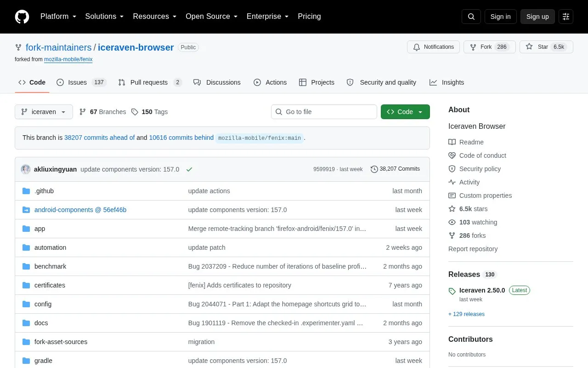
Task: Click the star icon beside 6.5k stars
Action: tap(452, 209)
